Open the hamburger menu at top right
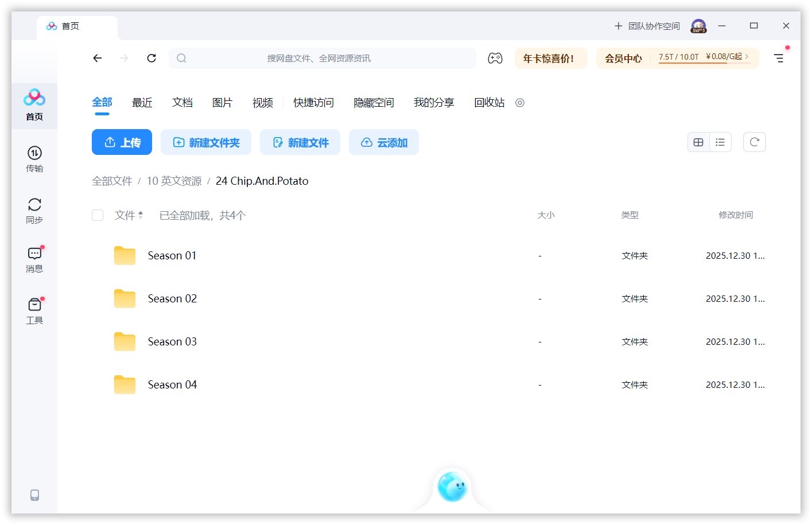The height and width of the screenshot is (525, 812). [x=778, y=58]
